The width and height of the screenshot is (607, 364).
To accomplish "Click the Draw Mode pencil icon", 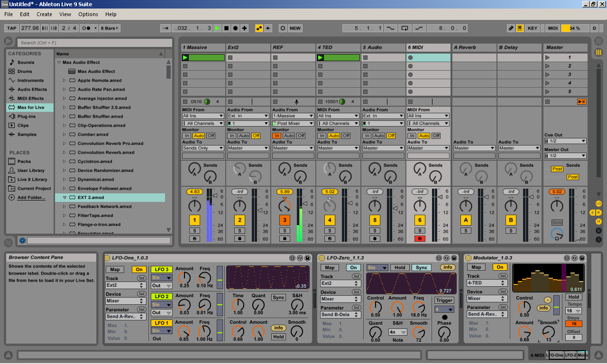I will [511, 28].
